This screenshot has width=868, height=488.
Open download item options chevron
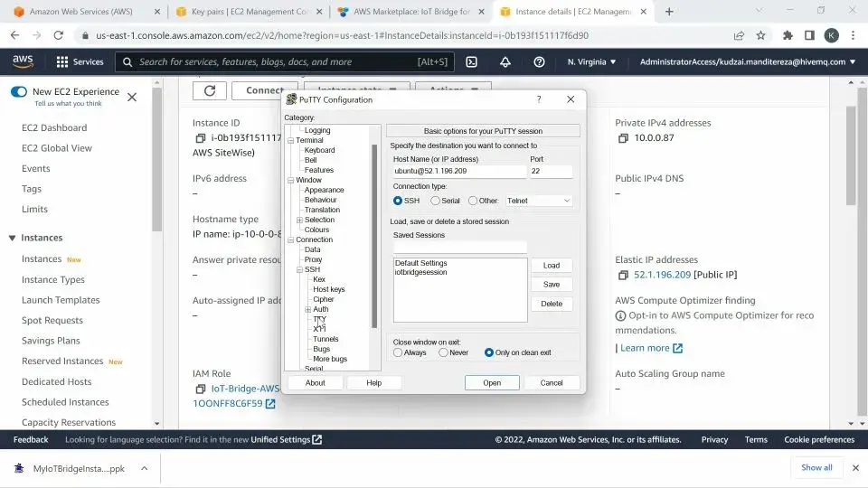[144, 469]
